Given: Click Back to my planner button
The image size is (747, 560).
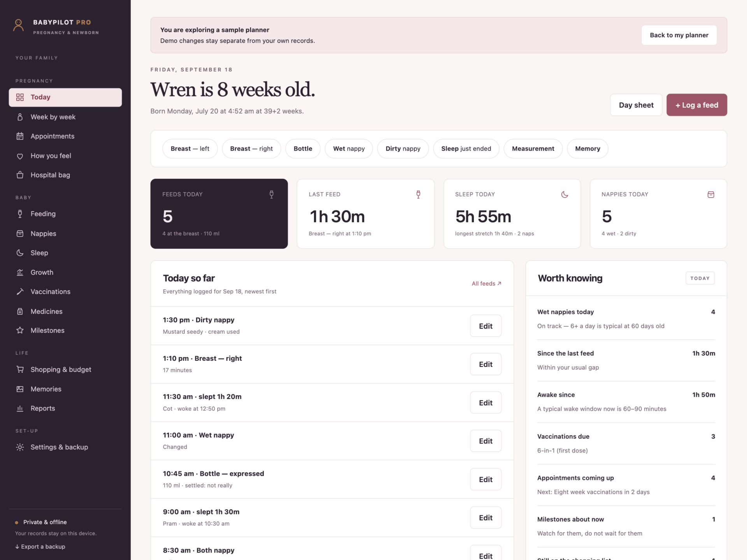Looking at the screenshot, I should click(679, 35).
